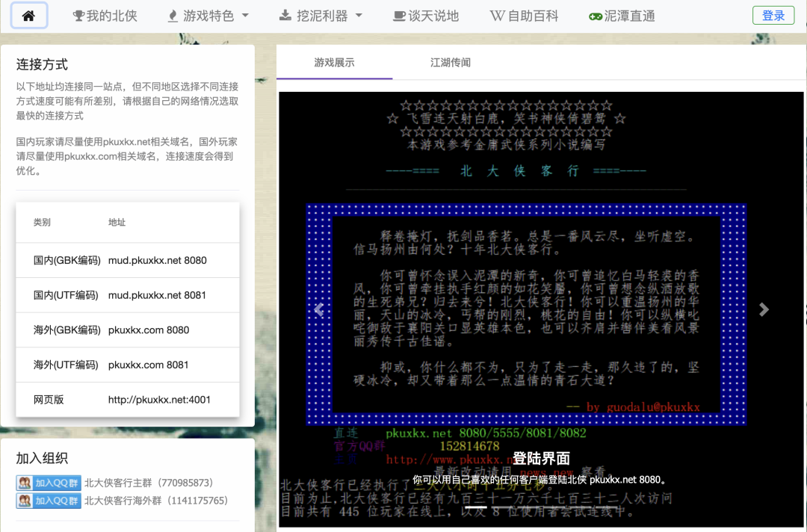Image resolution: width=807 pixels, height=532 pixels.
Task: Click the 登陆界面 game screenshot image
Action: pos(541,299)
